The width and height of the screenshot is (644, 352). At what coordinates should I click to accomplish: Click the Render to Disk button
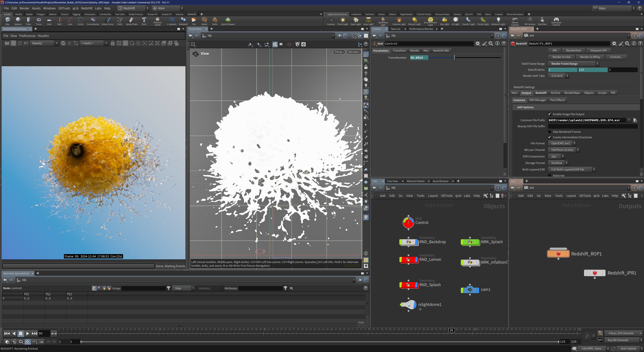(561, 57)
